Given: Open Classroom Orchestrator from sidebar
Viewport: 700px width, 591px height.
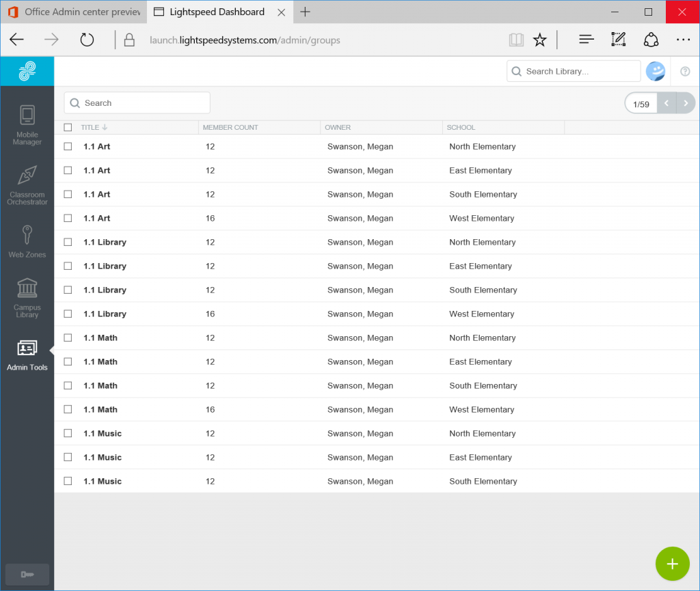Looking at the screenshot, I should [x=27, y=186].
